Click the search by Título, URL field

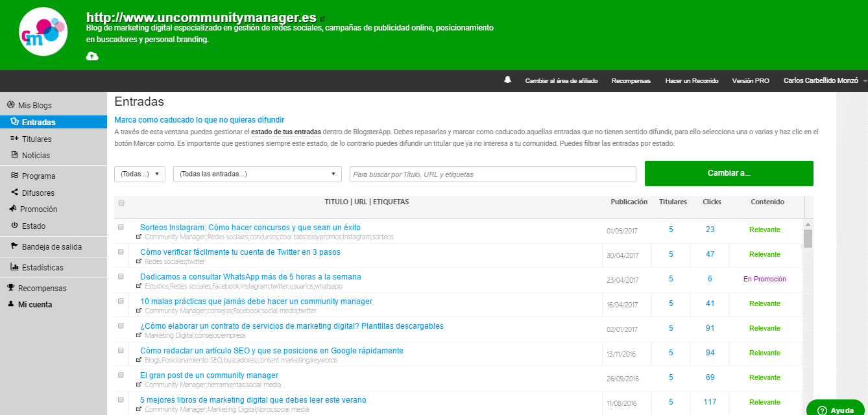point(493,174)
